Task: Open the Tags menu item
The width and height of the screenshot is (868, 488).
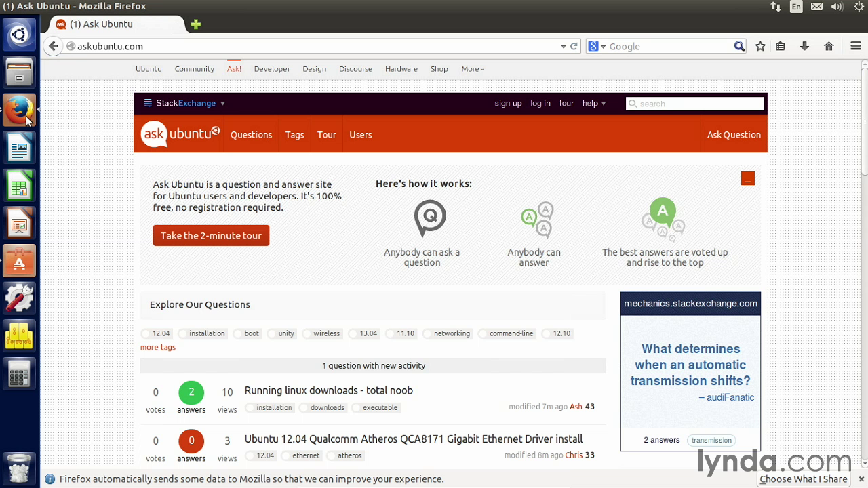Action: click(294, 135)
